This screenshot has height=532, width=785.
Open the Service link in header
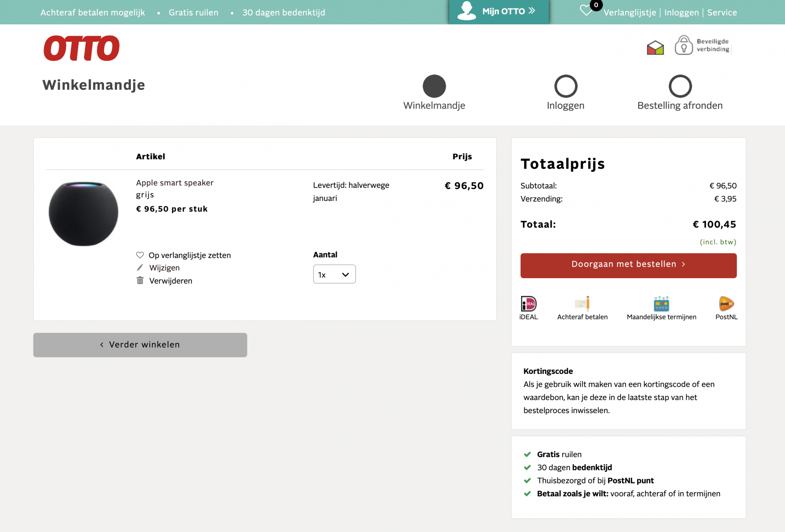pos(722,13)
